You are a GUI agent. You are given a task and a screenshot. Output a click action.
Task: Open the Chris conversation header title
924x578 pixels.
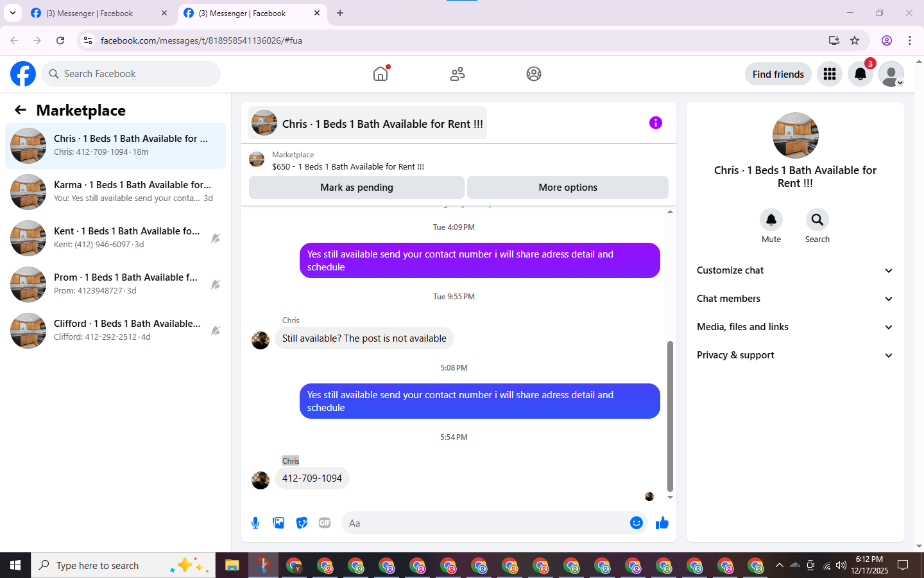[367, 123]
